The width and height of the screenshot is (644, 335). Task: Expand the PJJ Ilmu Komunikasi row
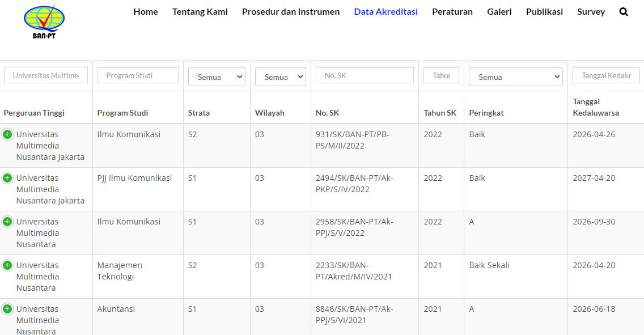point(7,178)
